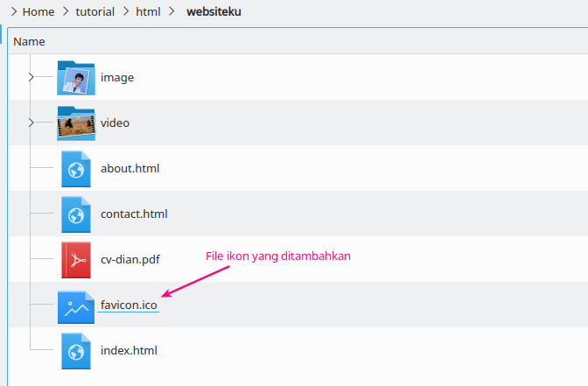
Task: Select the about.html web file icon
Action: [x=76, y=169]
